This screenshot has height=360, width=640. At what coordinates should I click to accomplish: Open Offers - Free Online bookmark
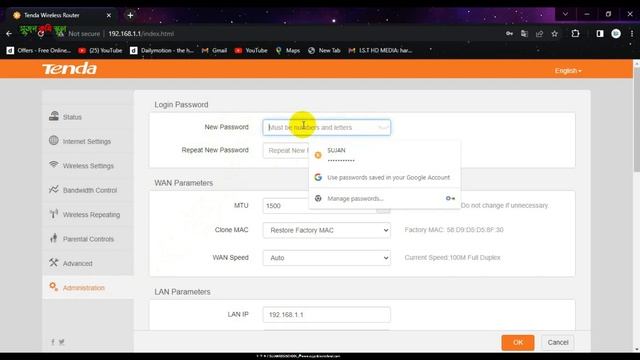coord(39,50)
